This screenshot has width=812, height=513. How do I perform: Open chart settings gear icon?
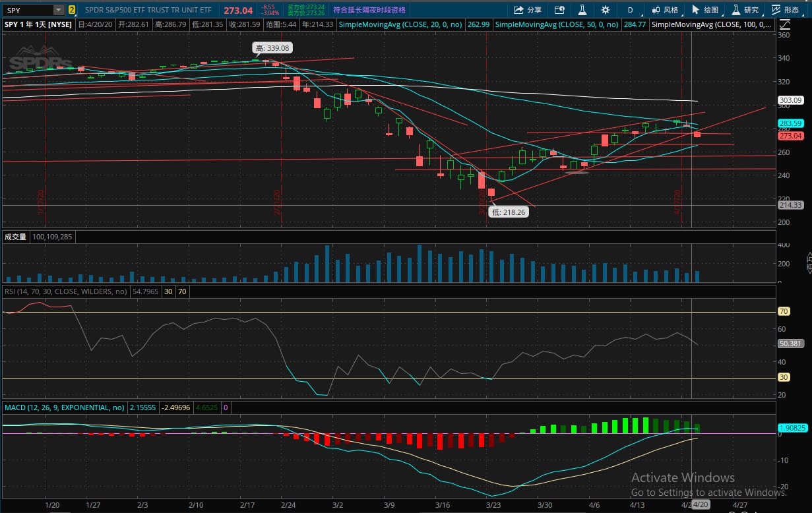[606, 10]
